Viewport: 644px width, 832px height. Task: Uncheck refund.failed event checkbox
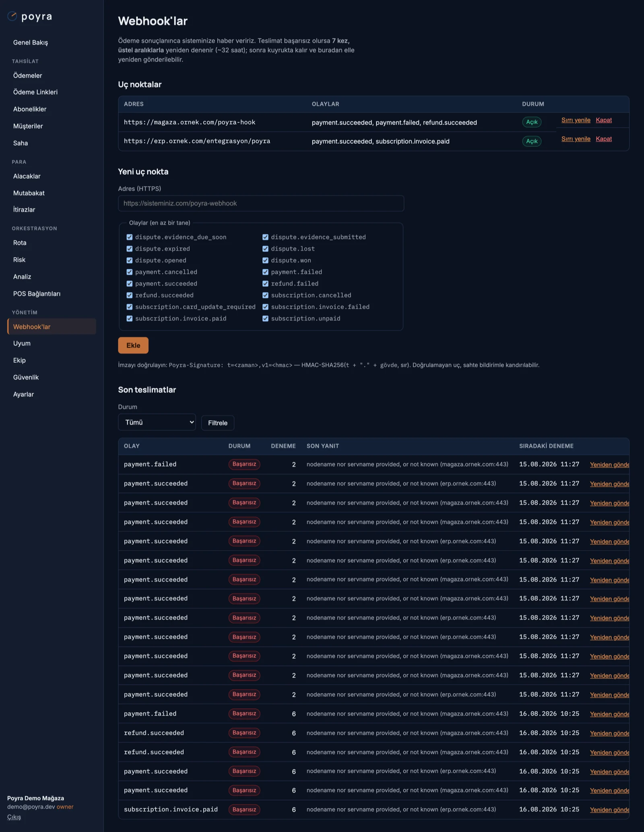(x=265, y=284)
